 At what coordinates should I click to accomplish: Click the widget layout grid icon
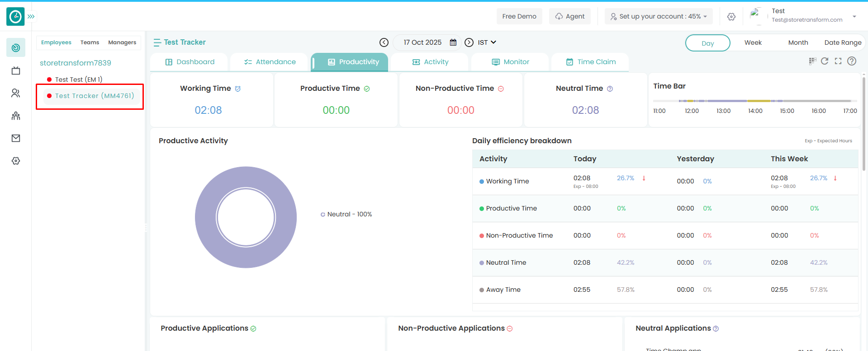(x=812, y=61)
